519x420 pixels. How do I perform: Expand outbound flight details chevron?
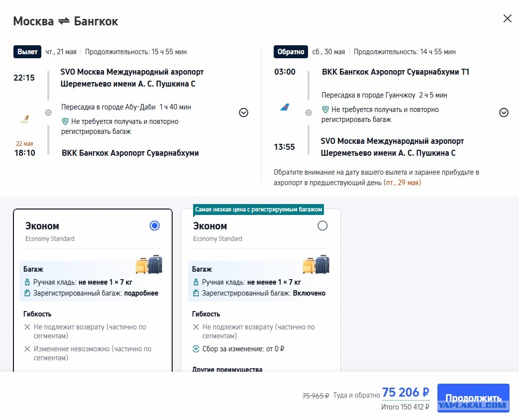pyautogui.click(x=244, y=112)
